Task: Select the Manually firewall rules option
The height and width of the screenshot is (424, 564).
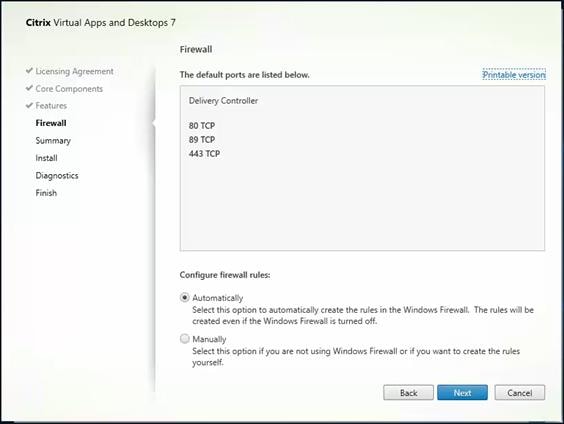Action: pyautogui.click(x=185, y=339)
